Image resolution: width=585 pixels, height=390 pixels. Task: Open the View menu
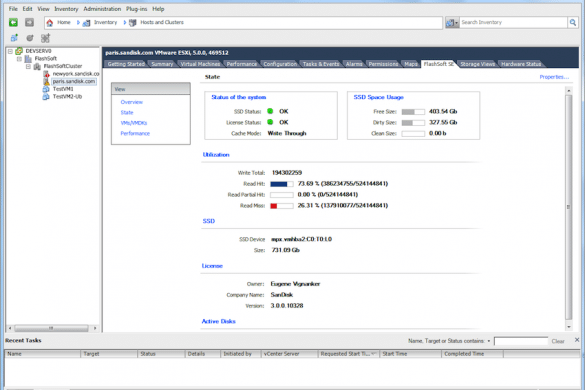[43, 9]
